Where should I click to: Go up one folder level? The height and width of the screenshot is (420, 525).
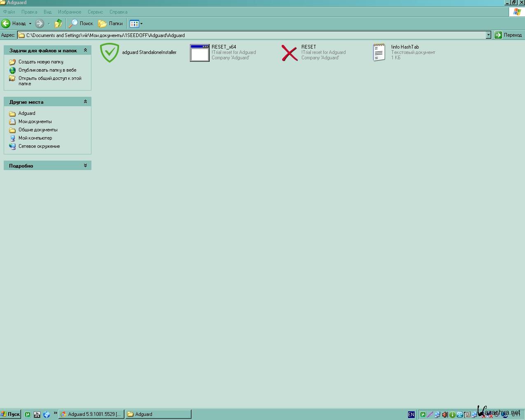58,23
